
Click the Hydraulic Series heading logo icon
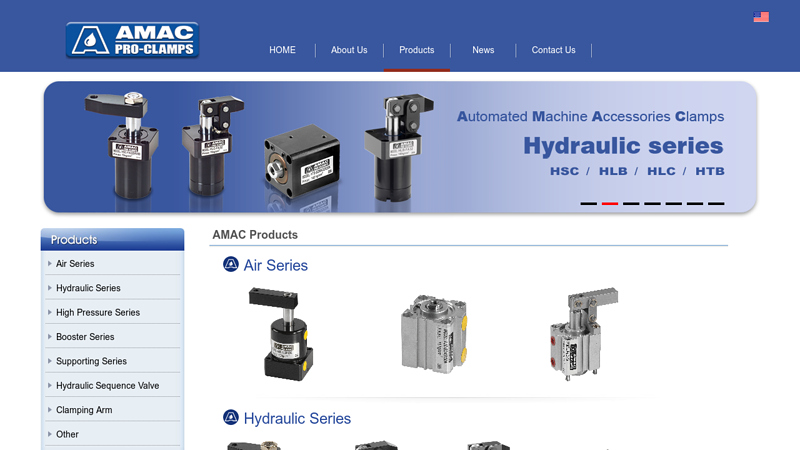231,417
